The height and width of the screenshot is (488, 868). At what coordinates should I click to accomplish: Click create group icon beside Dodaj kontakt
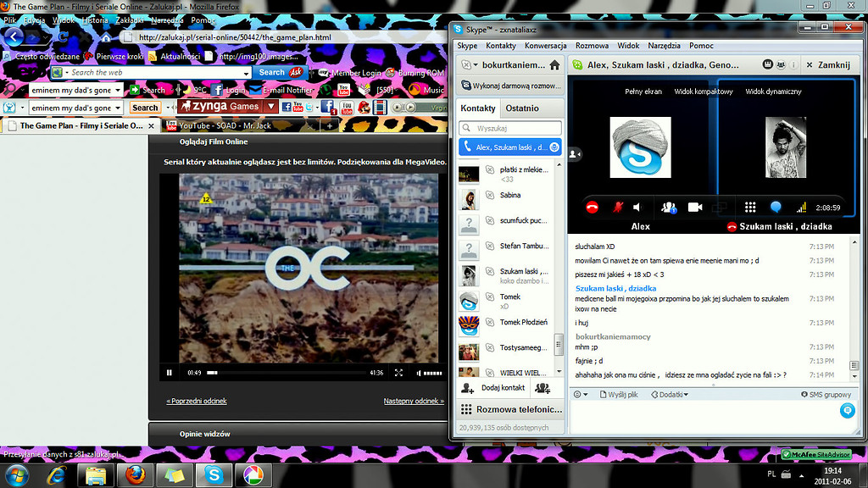542,388
